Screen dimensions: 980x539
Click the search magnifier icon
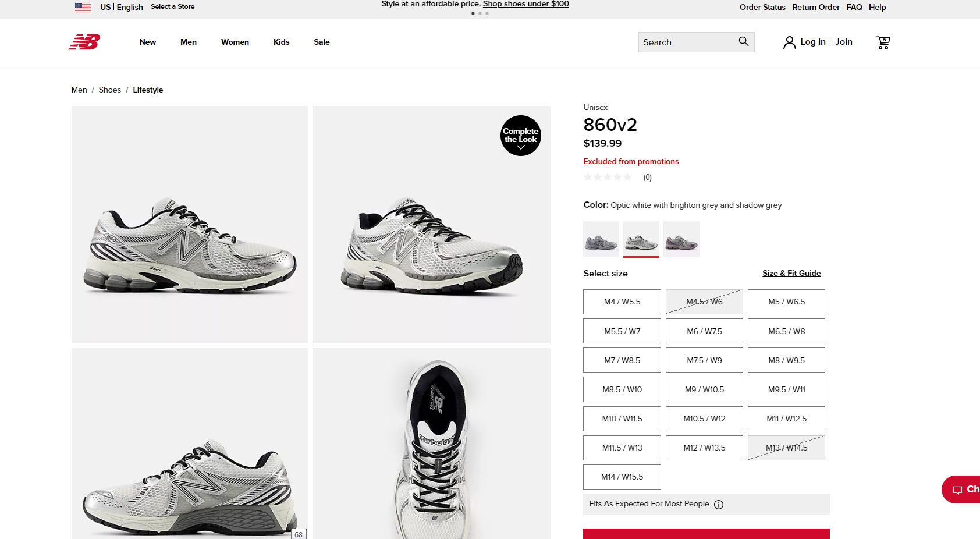(x=743, y=42)
